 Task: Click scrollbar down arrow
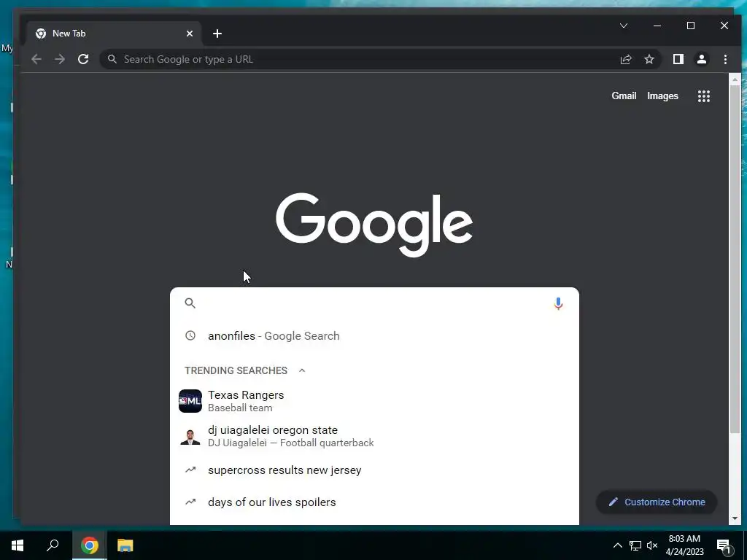coord(735,518)
